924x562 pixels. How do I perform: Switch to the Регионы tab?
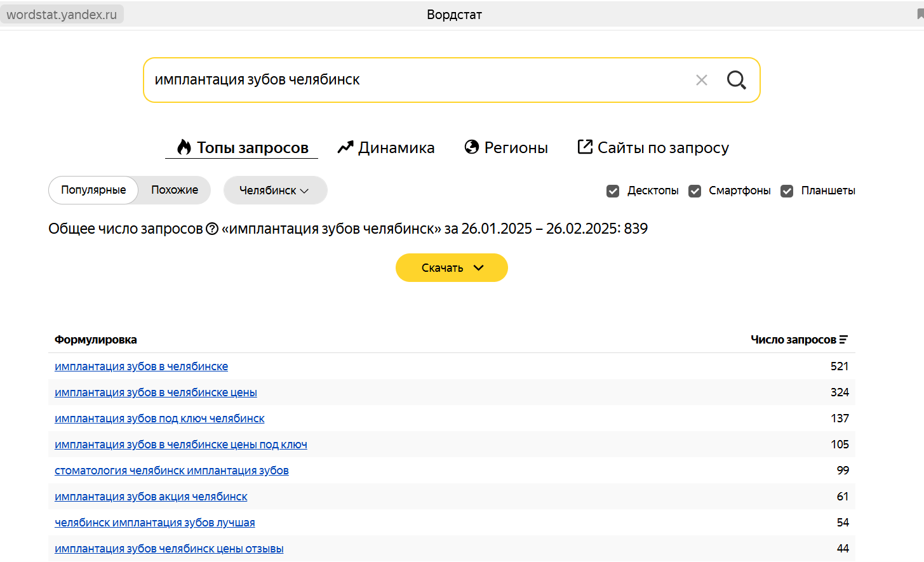tap(516, 148)
